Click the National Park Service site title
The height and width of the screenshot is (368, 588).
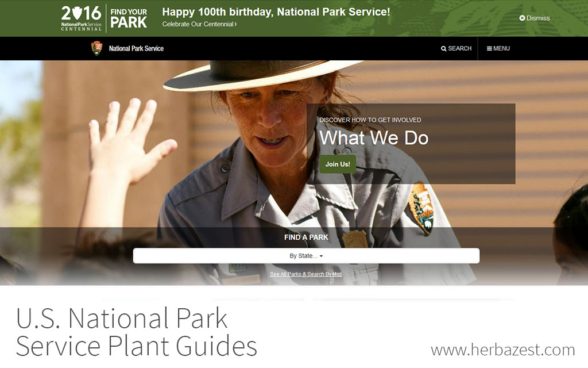point(136,49)
